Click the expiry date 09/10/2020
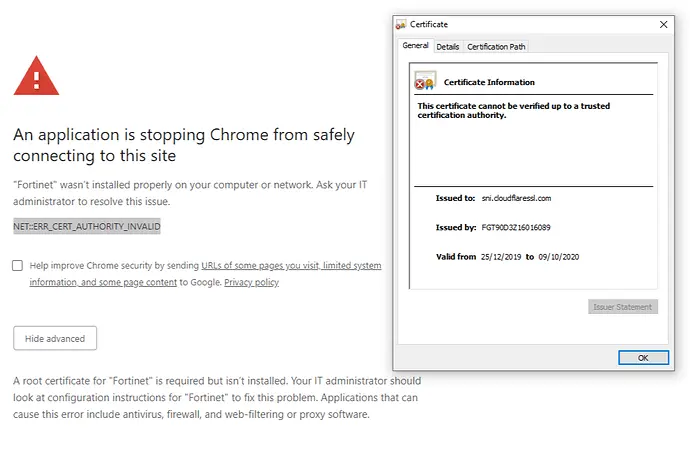Screen dimensions: 690x456 pos(559,257)
